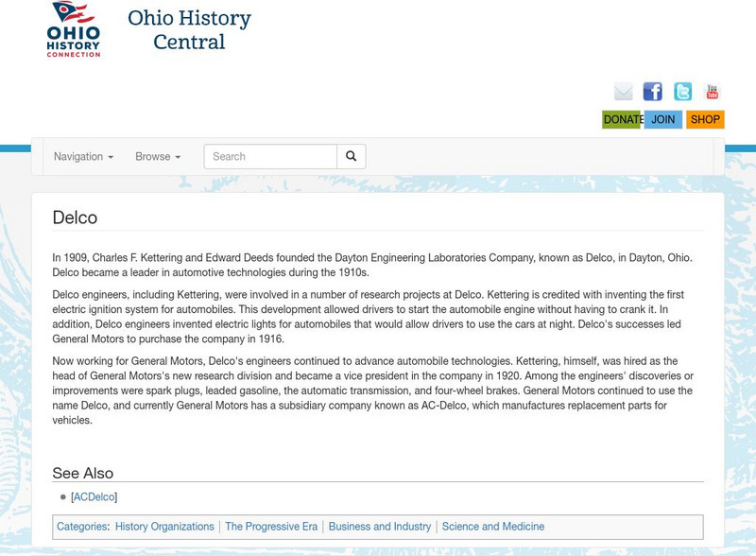This screenshot has width=756, height=556.
Task: Click the paragraph starting "Delco engineers, including Kettering"
Action: click(x=369, y=317)
